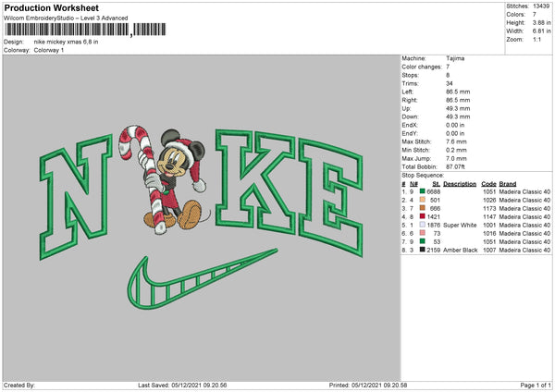Viewport: 555px width, 392px height.
Task: Click the Machine value Tajima
Action: 455,58
